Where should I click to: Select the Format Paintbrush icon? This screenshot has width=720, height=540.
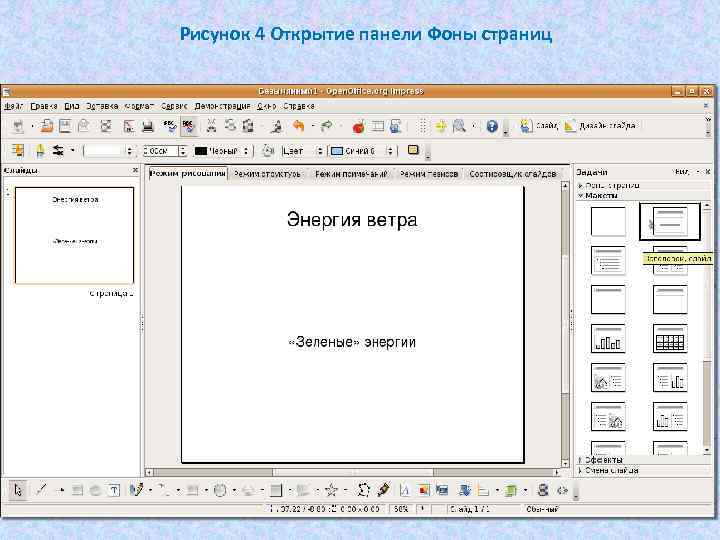click(276, 126)
